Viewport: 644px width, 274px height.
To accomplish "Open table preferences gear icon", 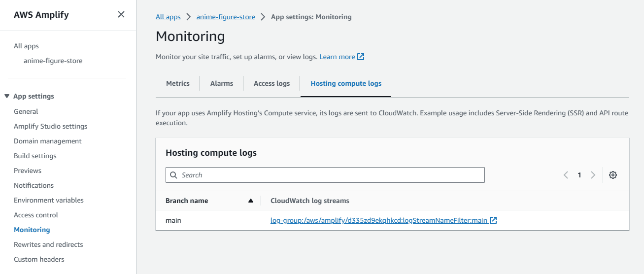I will tap(613, 175).
